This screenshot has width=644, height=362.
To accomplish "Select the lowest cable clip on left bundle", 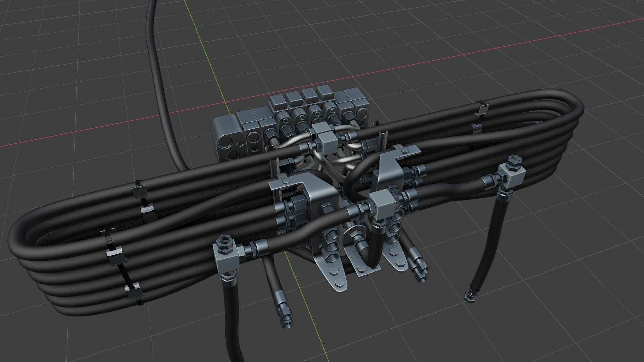I will coord(134,291).
